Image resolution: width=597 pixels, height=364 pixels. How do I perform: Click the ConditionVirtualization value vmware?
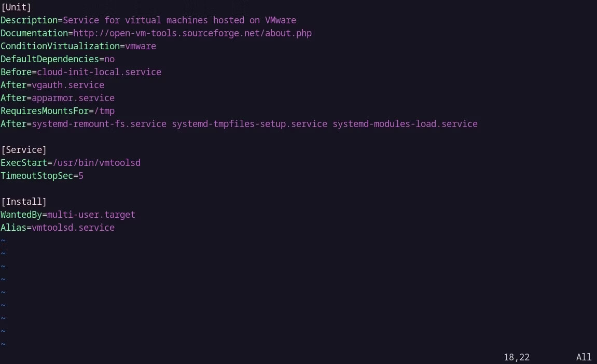coord(140,46)
